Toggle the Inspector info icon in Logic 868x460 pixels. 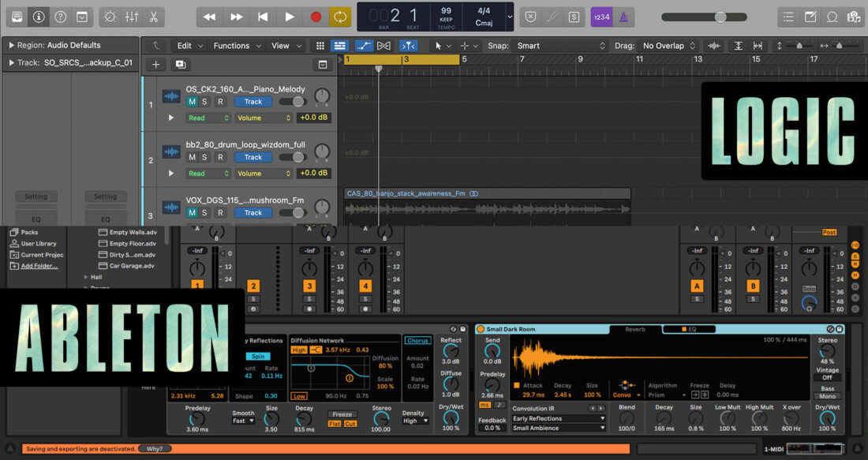tap(39, 17)
